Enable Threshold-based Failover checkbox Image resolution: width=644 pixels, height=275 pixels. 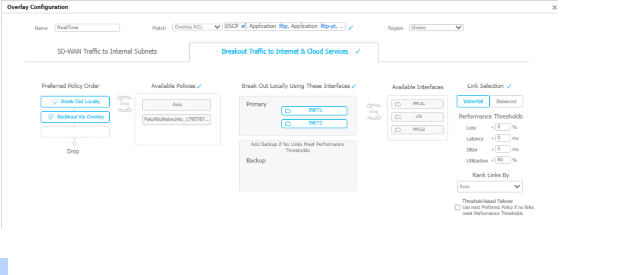[x=457, y=208]
